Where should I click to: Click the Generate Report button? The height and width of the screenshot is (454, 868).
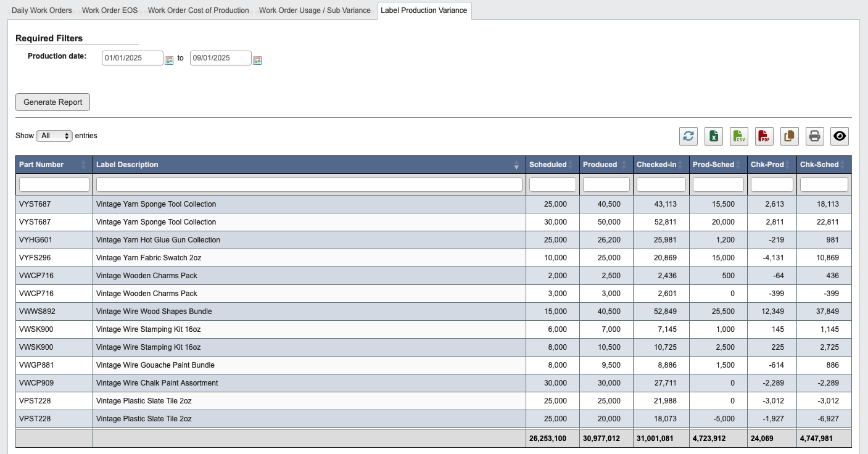coord(52,102)
